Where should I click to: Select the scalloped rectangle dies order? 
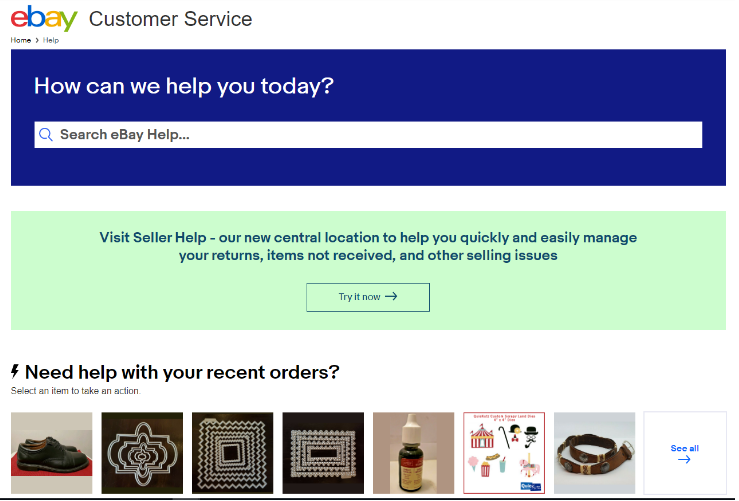[x=323, y=453]
